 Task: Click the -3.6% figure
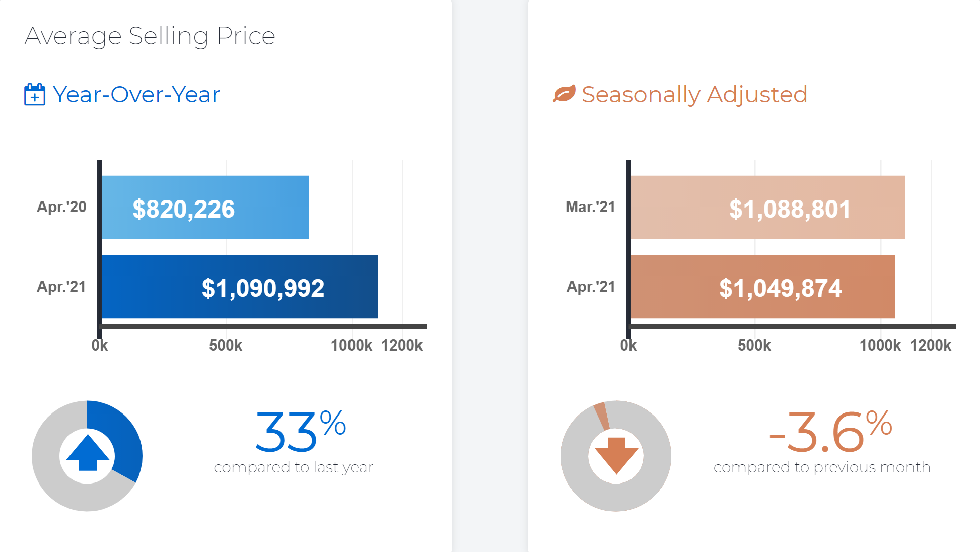(x=830, y=431)
